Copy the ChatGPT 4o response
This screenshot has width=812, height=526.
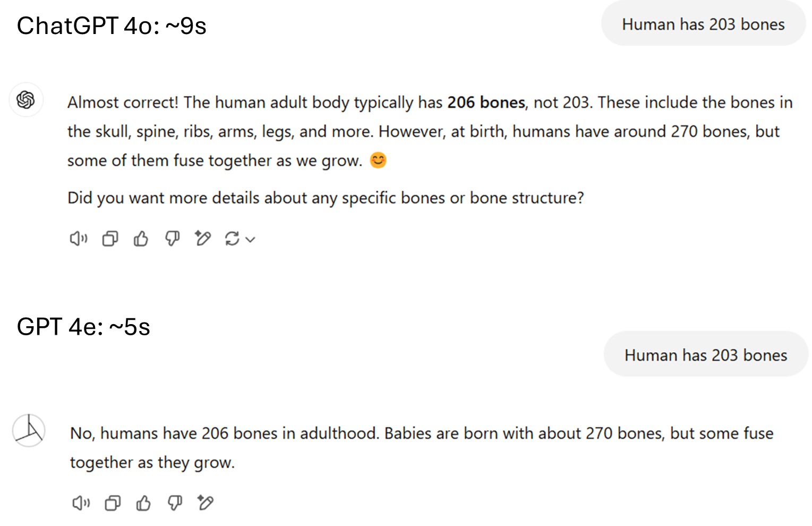[x=110, y=239]
